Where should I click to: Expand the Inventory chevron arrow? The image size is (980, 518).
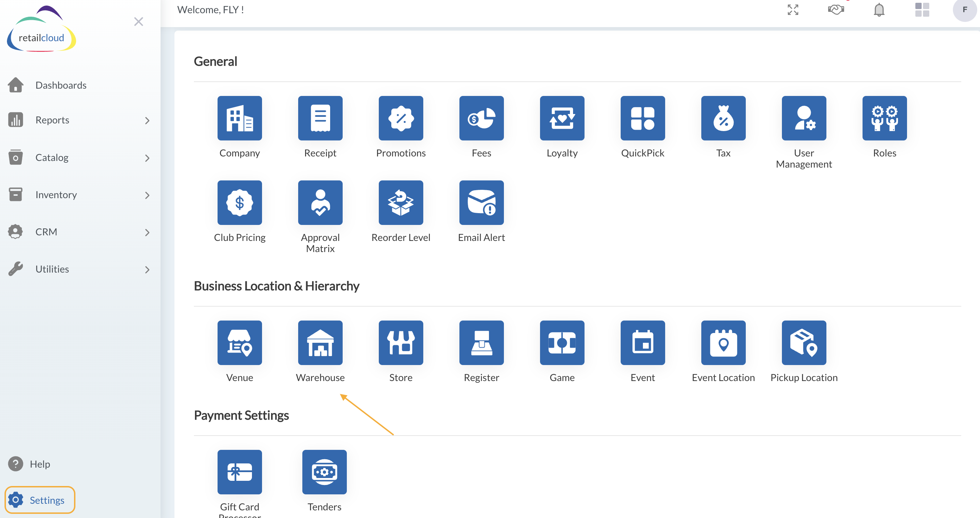[147, 195]
